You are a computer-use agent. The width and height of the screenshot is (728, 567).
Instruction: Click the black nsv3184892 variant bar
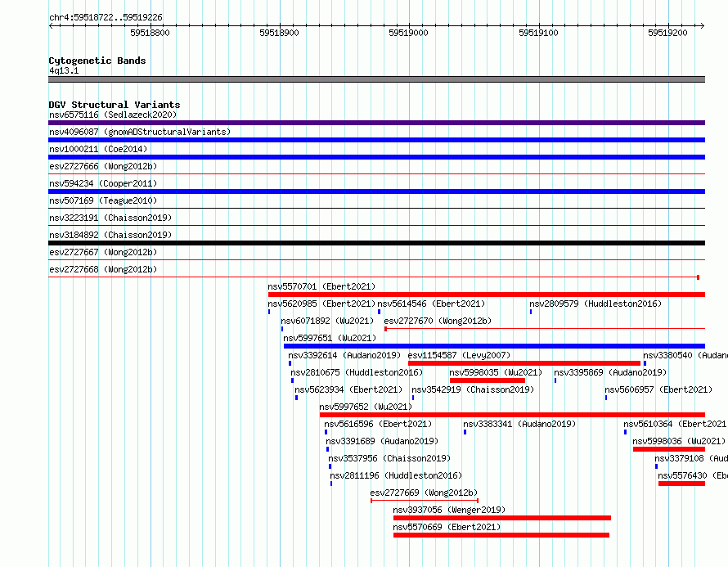[x=376, y=243]
